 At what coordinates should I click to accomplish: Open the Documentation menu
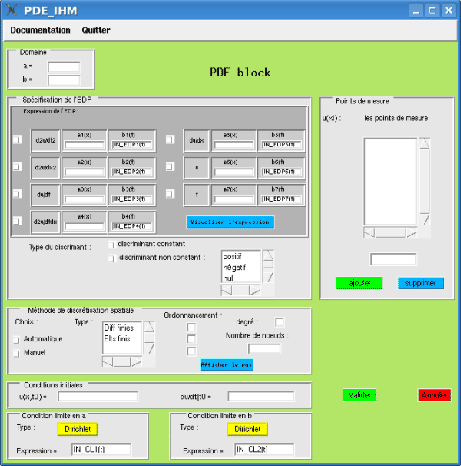click(x=40, y=30)
